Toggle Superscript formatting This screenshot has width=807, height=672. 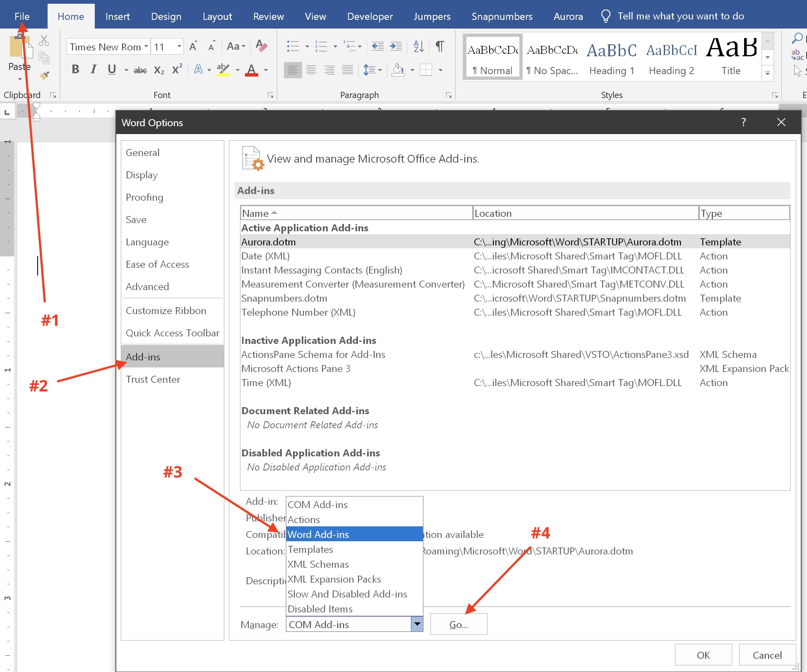177,69
